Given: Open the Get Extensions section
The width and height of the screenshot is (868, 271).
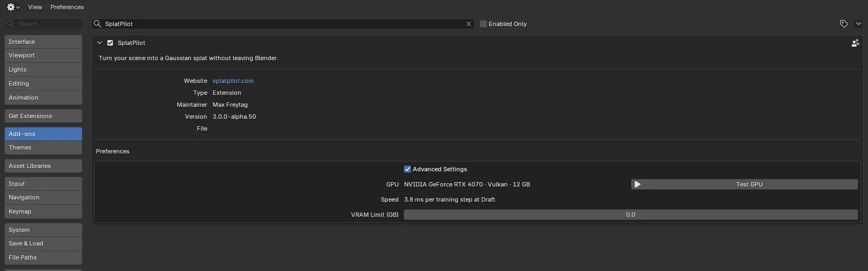Looking at the screenshot, I should (43, 116).
